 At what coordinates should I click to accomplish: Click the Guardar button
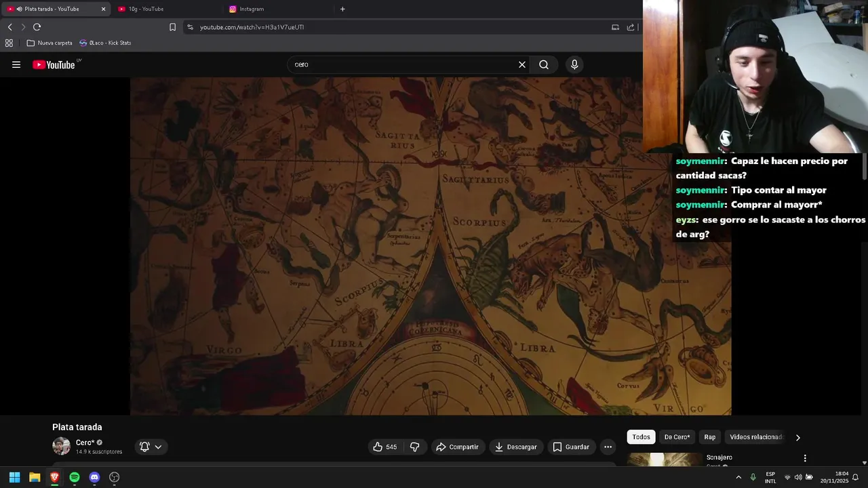tap(571, 447)
